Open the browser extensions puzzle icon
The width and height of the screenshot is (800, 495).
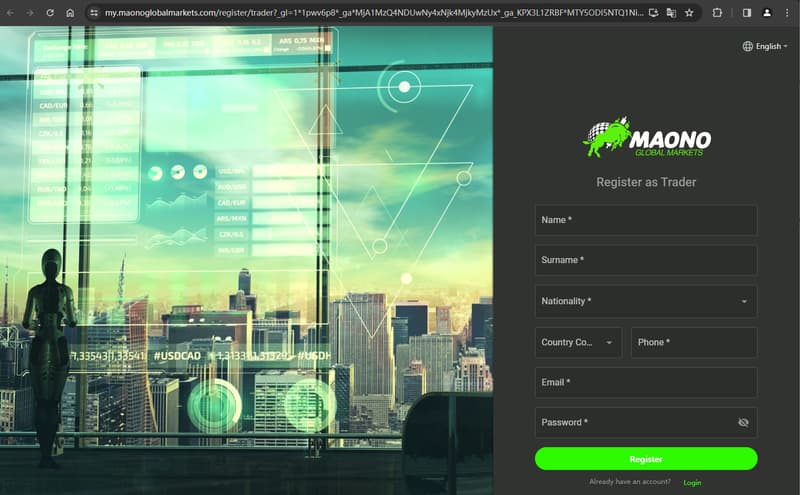pos(717,13)
